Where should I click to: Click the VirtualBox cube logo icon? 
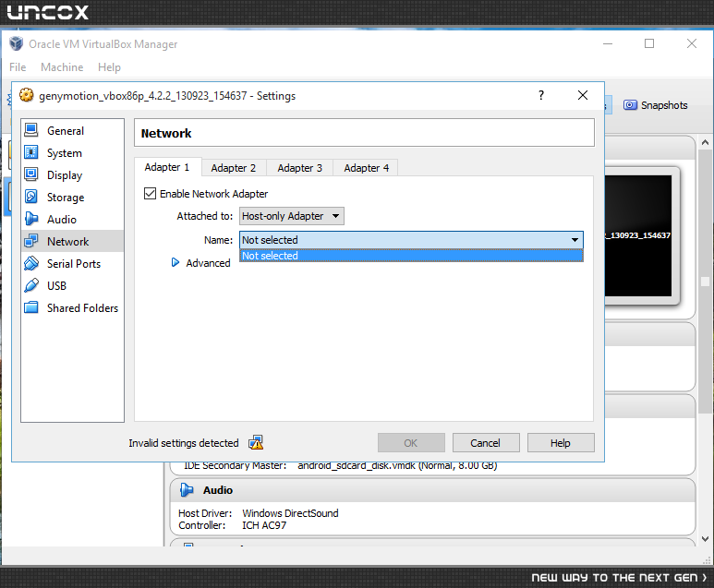click(17, 43)
